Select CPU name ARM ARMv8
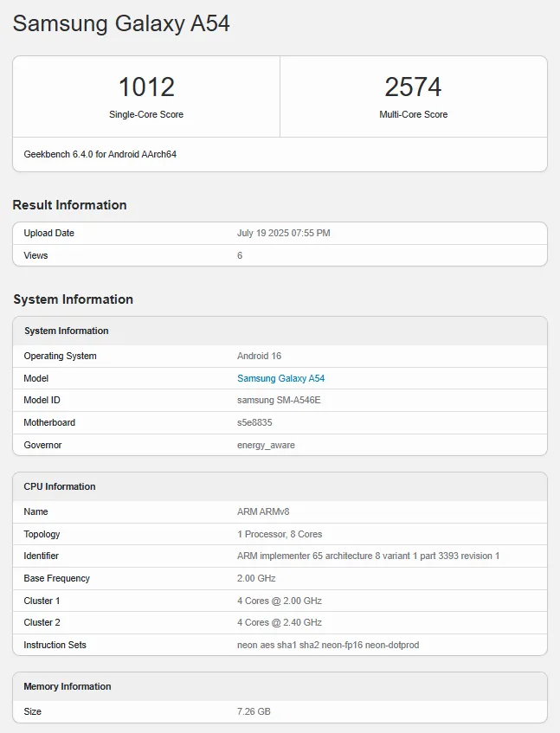The width and height of the screenshot is (560, 733). 263,511
